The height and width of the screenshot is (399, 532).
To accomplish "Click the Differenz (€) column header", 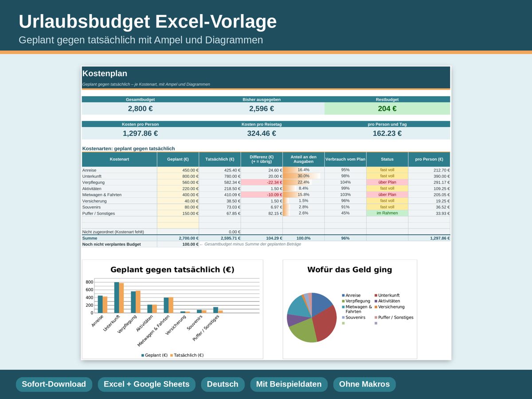I will pyautogui.click(x=262, y=159).
